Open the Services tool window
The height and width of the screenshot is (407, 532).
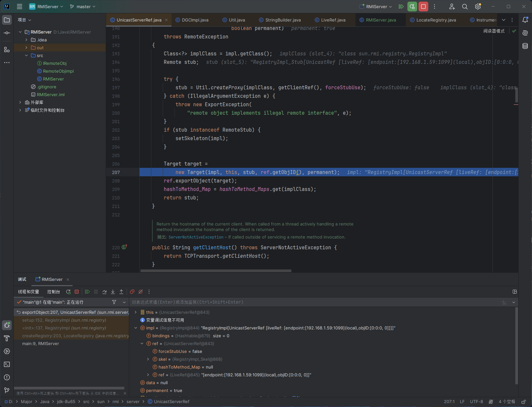click(7, 351)
